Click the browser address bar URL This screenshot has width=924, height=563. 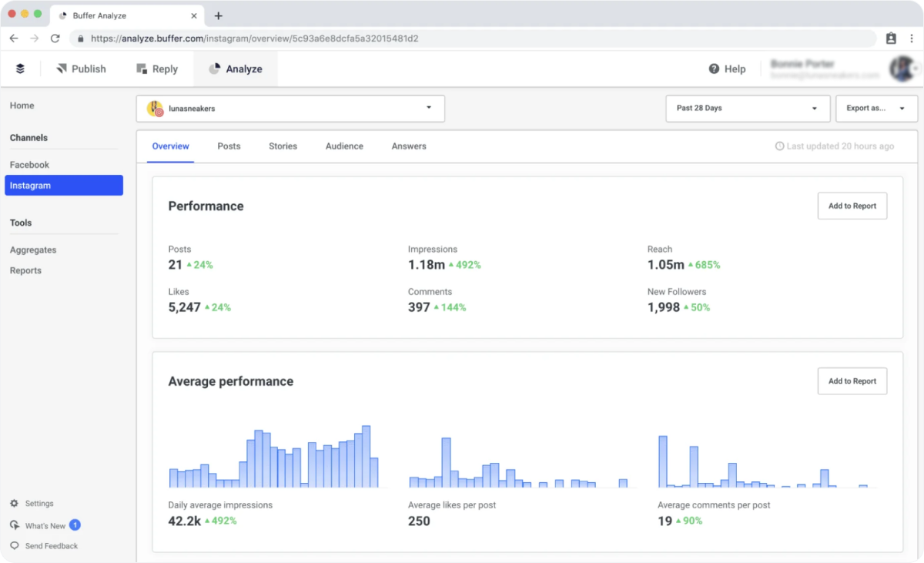pyautogui.click(x=255, y=38)
